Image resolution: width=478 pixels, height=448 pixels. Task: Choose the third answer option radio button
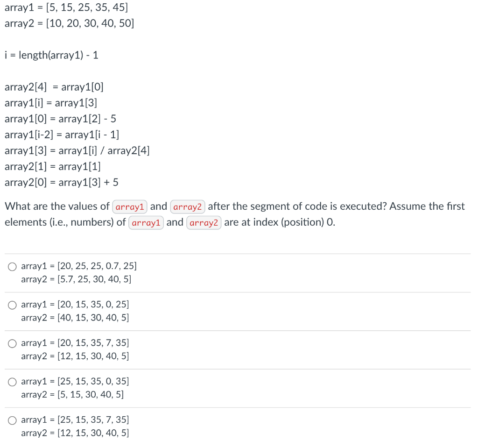tap(12, 343)
